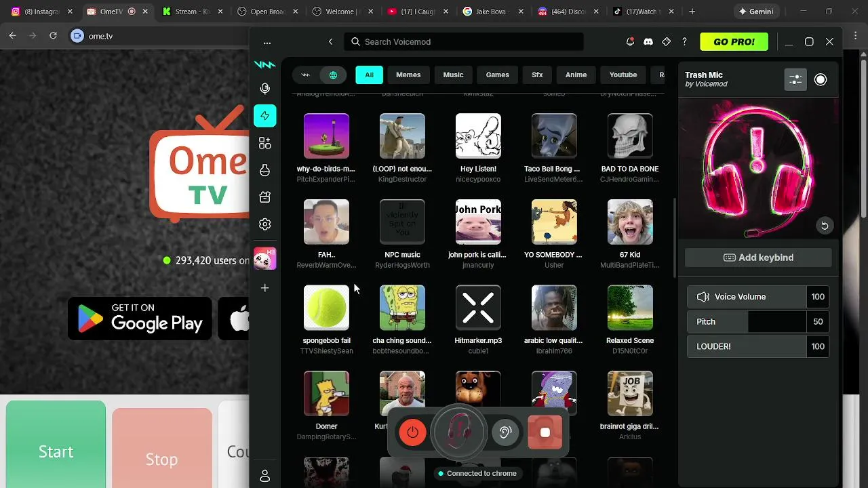Play the cha ching sound

[402, 308]
